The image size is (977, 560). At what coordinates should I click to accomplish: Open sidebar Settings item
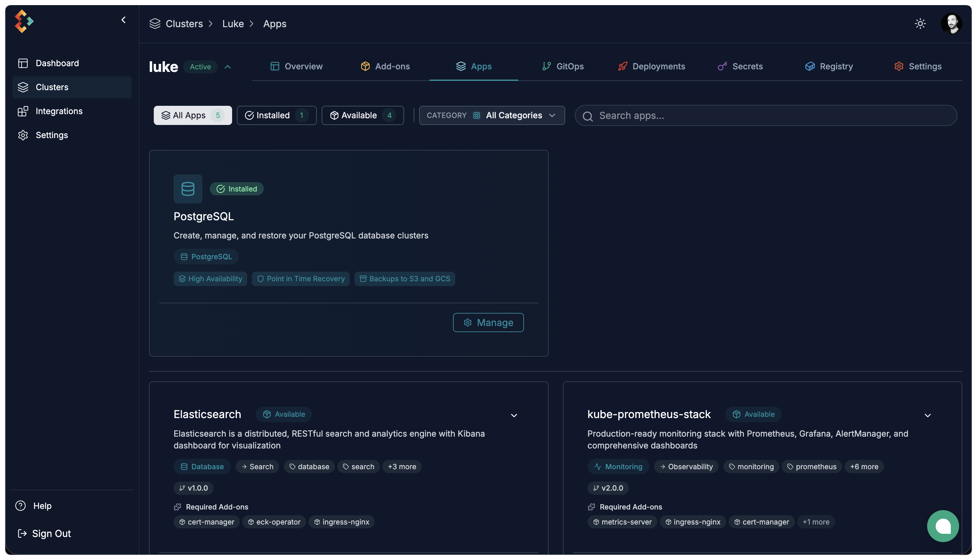point(72,135)
